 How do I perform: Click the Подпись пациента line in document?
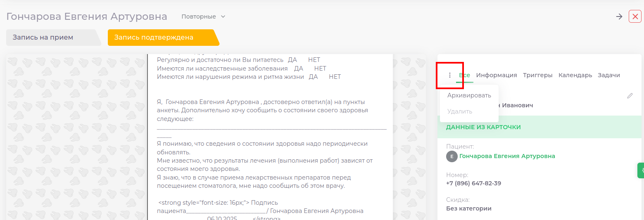(x=260, y=207)
